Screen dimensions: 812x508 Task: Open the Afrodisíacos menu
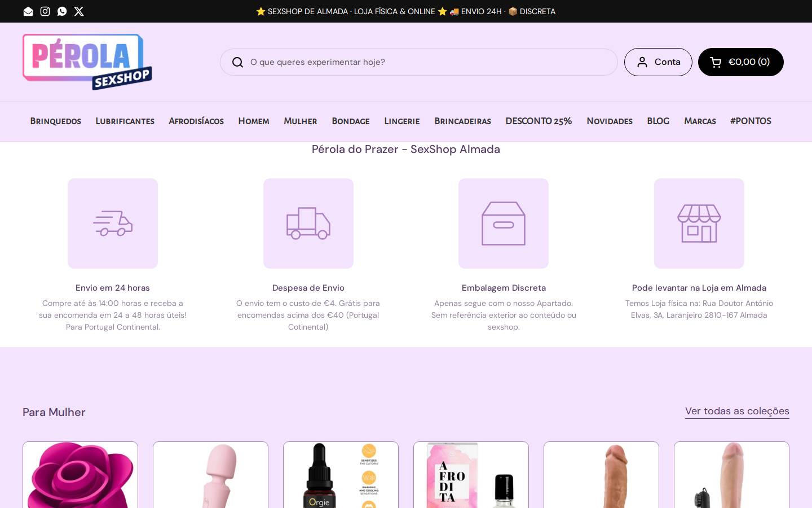pos(196,121)
